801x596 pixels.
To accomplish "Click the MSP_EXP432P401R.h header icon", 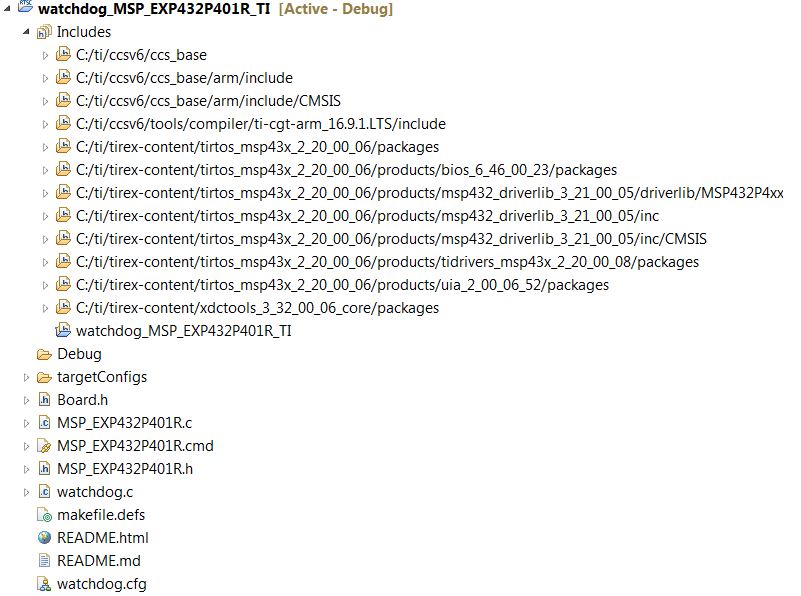I will click(x=44, y=469).
